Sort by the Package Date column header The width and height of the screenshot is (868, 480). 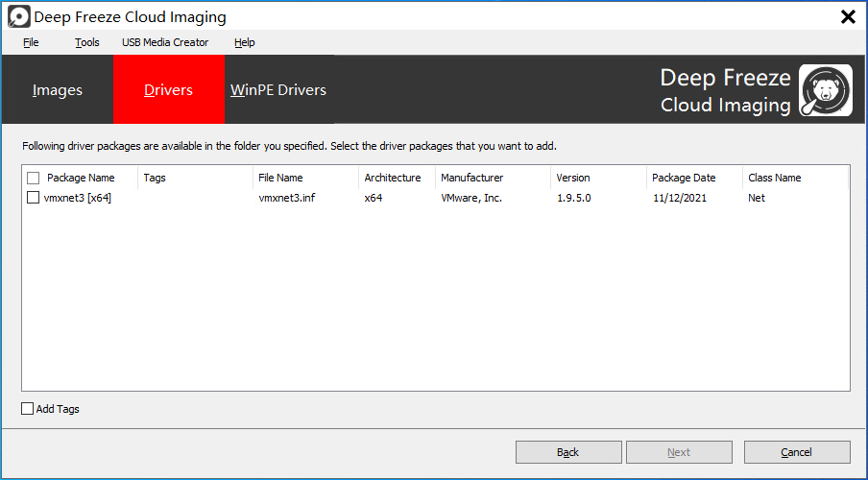pyautogui.click(x=684, y=178)
